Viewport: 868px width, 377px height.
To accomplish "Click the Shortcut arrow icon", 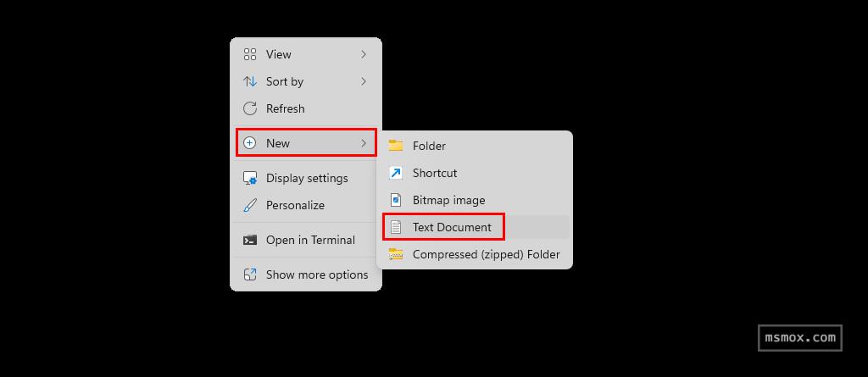I will tap(396, 173).
